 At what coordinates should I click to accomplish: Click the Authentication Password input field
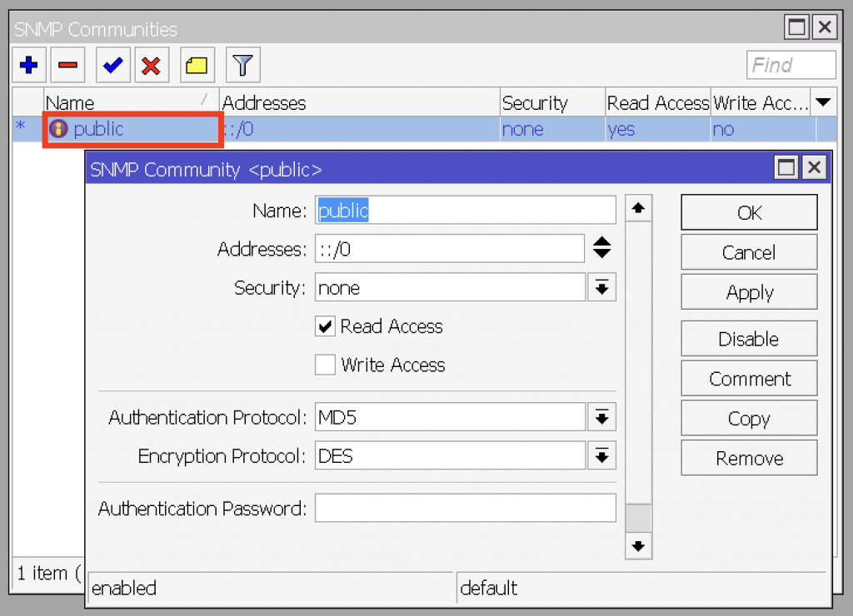pyautogui.click(x=465, y=508)
